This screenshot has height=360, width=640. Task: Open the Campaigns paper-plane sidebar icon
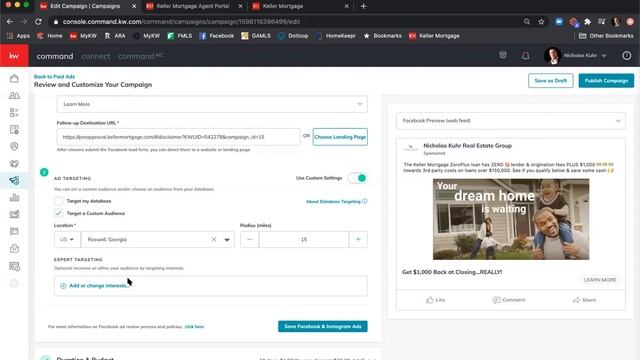pos(14,180)
